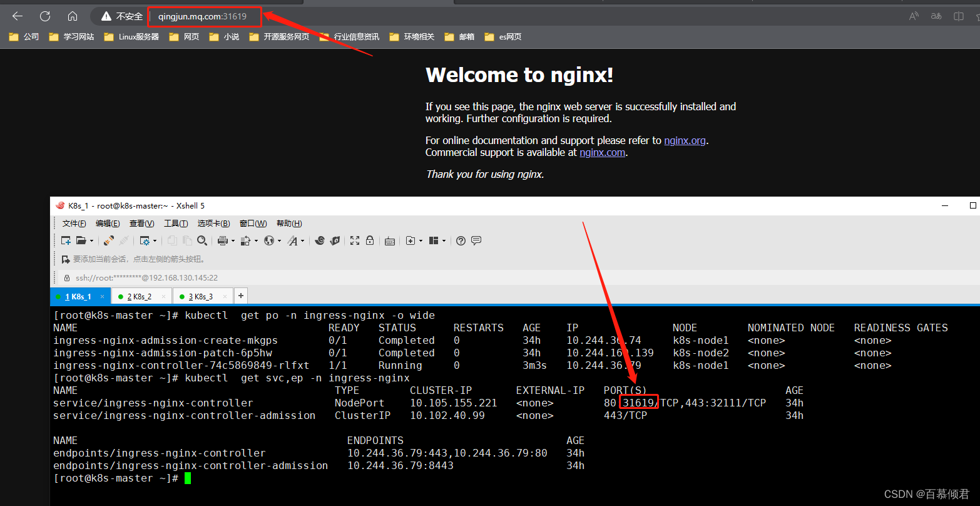Click the 不安全 site security warning
Image resolution: width=980 pixels, height=506 pixels.
pyautogui.click(x=123, y=16)
